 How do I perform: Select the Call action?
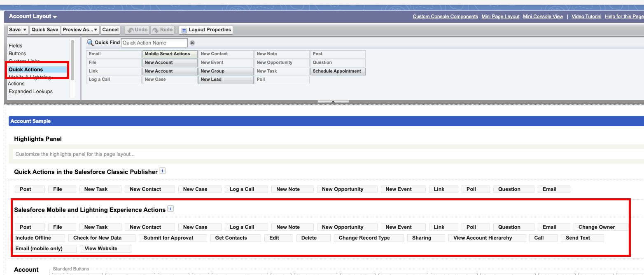(x=543, y=238)
